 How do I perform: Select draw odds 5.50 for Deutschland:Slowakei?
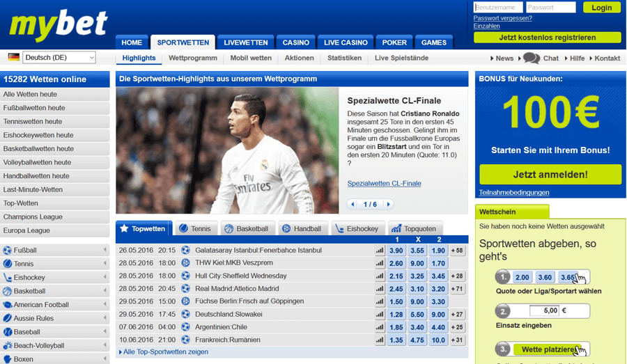pos(417,315)
